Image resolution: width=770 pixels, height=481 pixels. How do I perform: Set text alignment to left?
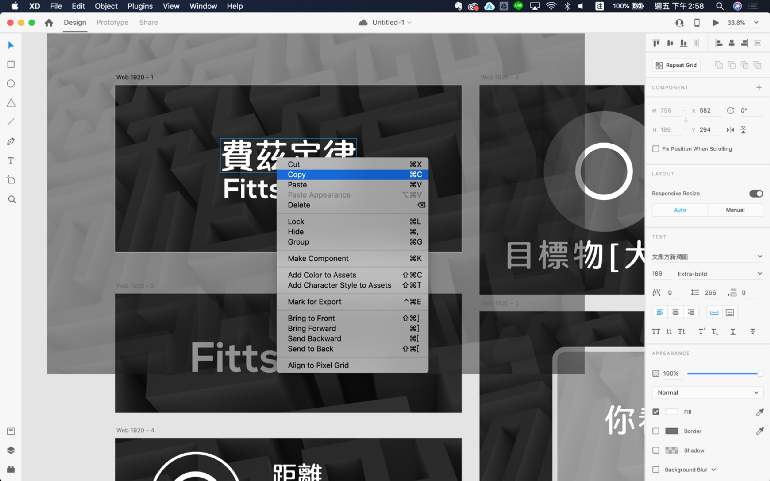click(x=660, y=312)
